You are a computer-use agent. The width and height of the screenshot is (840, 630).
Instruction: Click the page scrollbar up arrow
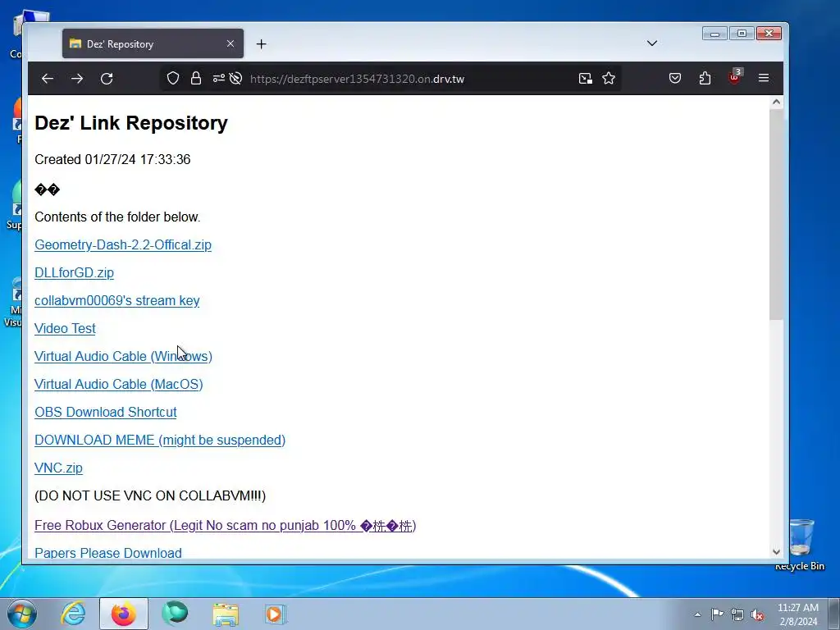point(776,102)
